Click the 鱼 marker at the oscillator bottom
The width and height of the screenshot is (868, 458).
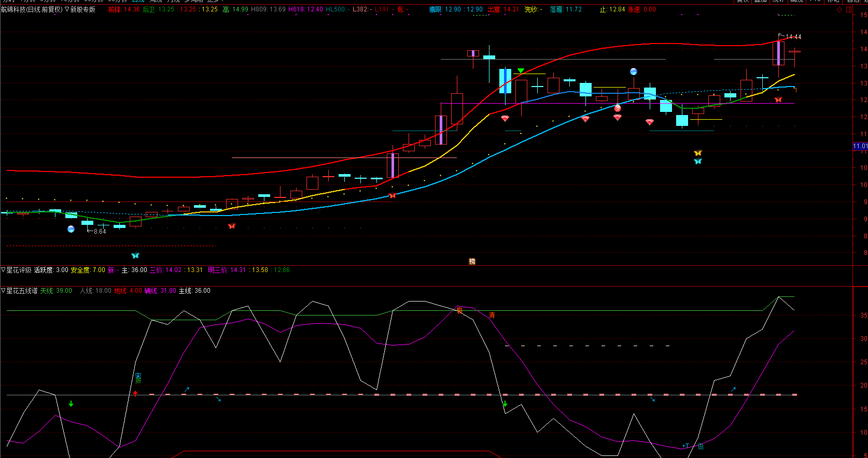[701, 446]
